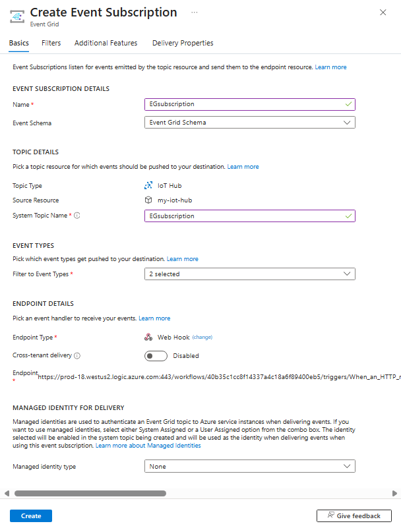Toggle the Cross-tenant delivery switch
The height and width of the screenshot is (532, 401).
click(x=156, y=356)
